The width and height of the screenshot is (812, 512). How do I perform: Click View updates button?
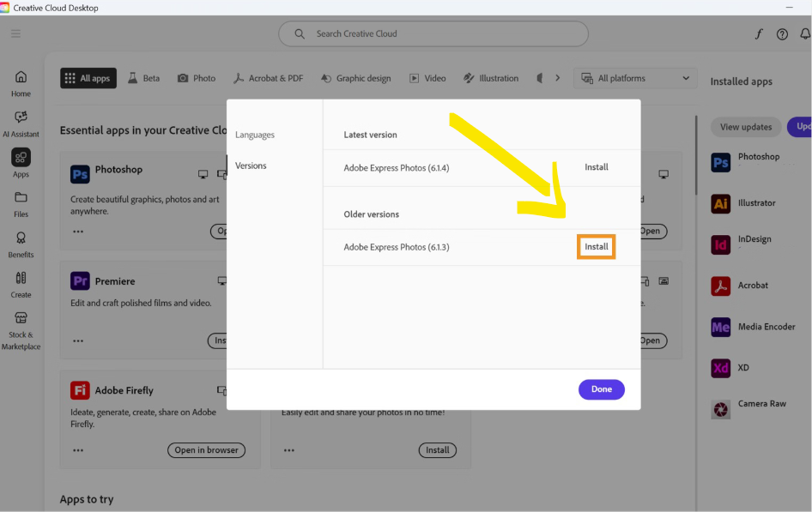746,127
